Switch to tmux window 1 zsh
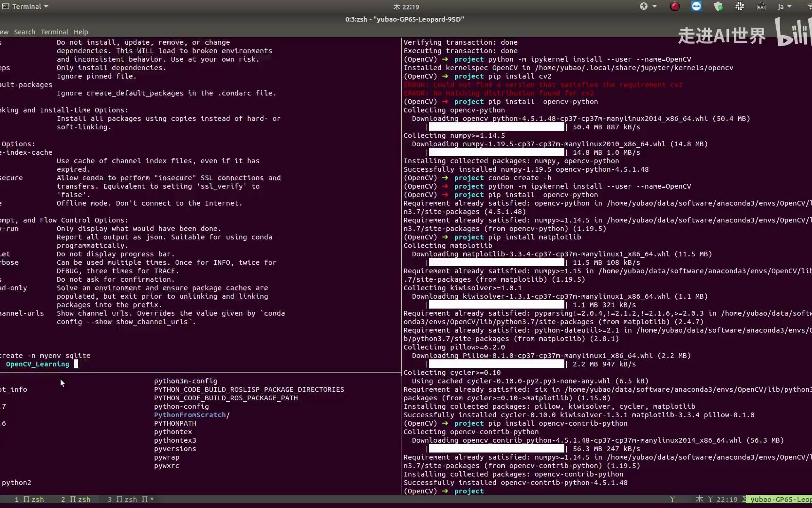Image resolution: width=812 pixels, height=508 pixels. click(x=29, y=500)
